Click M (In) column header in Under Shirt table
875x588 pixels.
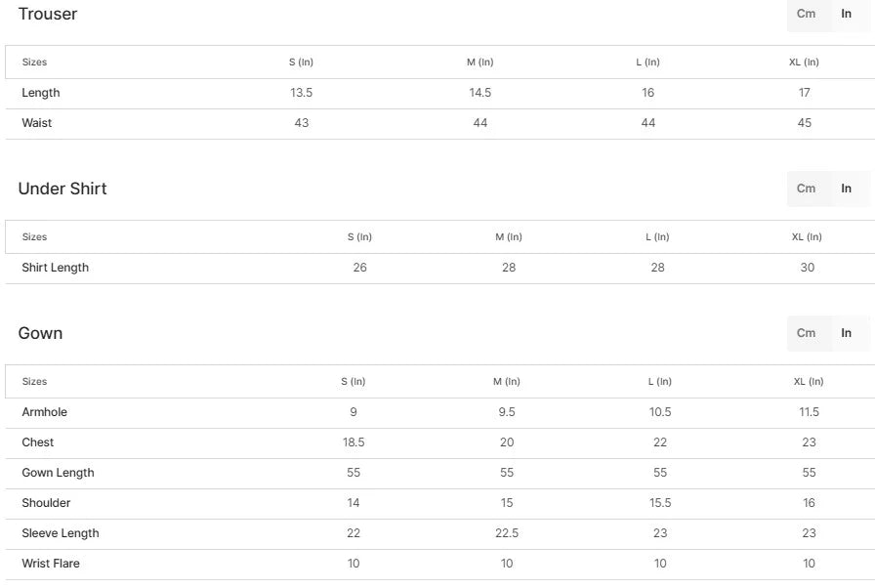(x=508, y=237)
